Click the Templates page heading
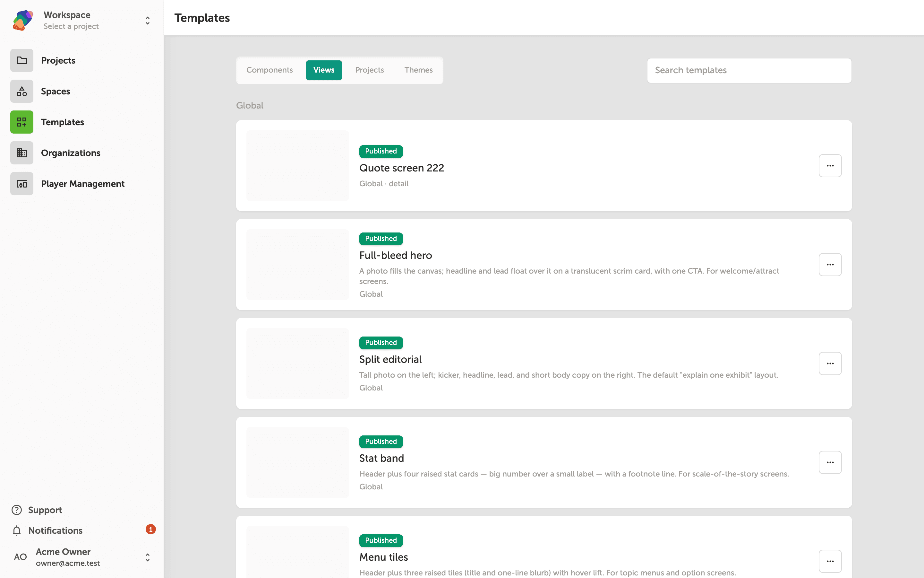Image resolution: width=924 pixels, height=578 pixels. (202, 18)
